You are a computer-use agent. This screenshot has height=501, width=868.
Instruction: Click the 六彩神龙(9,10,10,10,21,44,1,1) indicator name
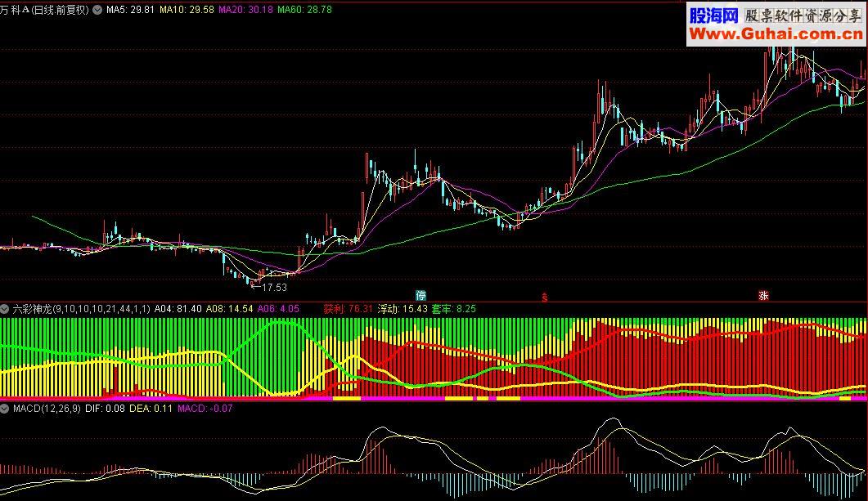click(x=81, y=309)
